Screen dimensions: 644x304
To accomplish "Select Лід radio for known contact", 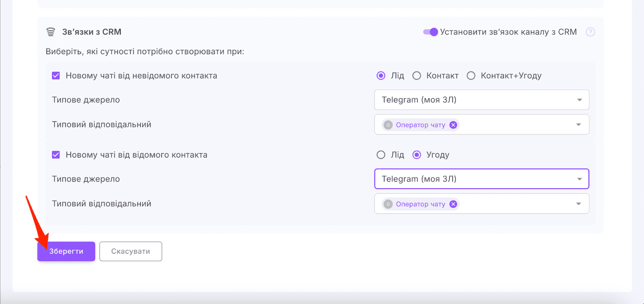I will pos(381,155).
